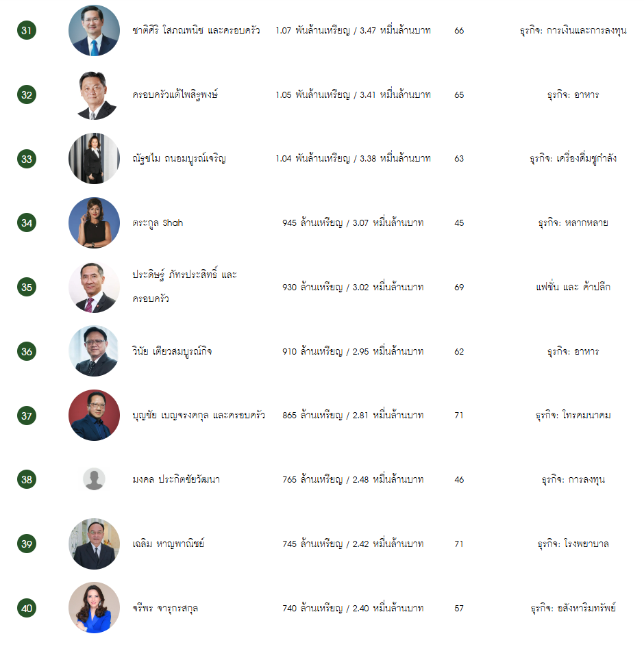Click the business category text for rank 39
Viewport: 644px width, 649px height.
click(573, 544)
